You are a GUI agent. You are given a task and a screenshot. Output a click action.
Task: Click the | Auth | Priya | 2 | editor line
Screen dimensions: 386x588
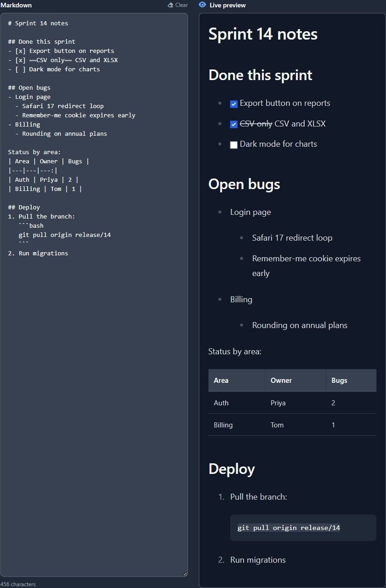pyautogui.click(x=43, y=179)
